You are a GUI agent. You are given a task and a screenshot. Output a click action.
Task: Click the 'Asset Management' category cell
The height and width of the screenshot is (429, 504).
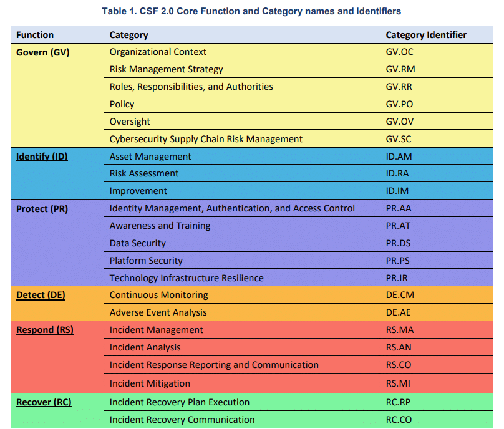tap(242, 156)
